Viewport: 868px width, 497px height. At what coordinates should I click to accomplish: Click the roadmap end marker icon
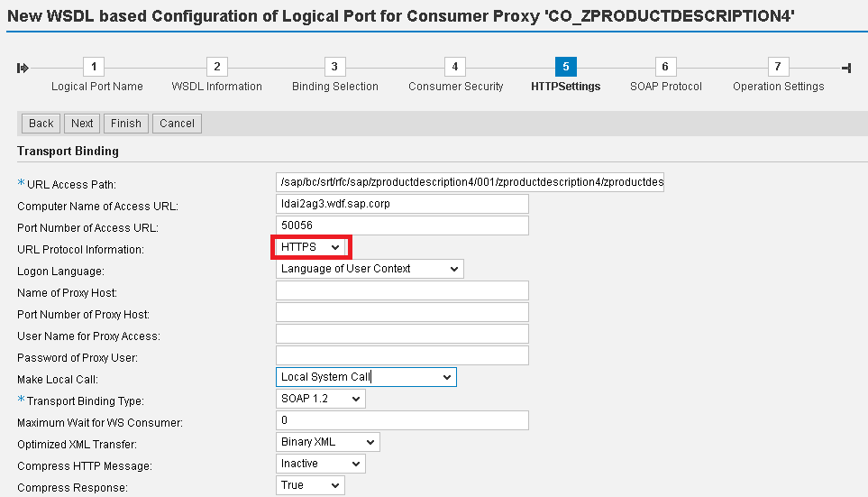click(x=845, y=69)
